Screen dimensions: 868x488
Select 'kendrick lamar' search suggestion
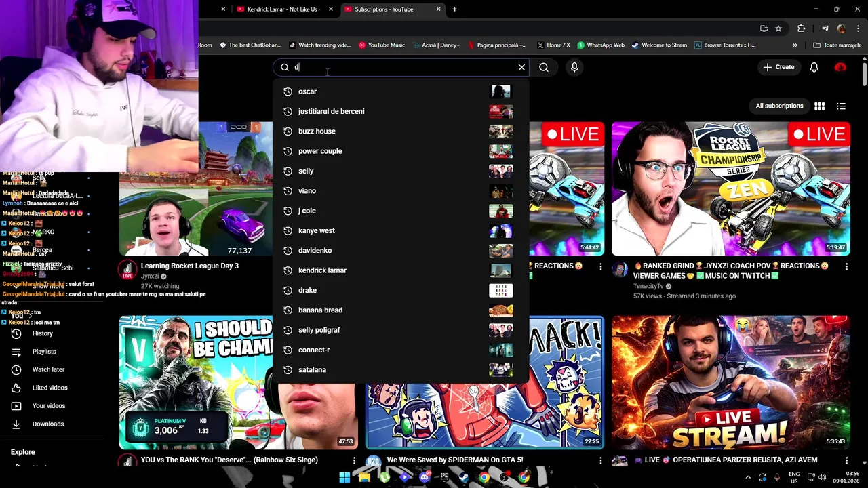pyautogui.click(x=400, y=270)
